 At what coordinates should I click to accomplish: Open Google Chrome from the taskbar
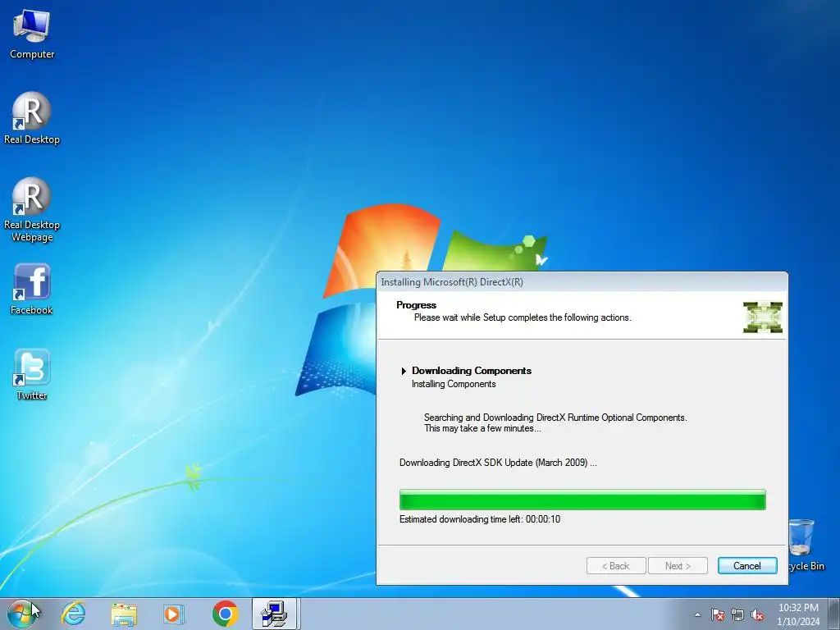[225, 614]
